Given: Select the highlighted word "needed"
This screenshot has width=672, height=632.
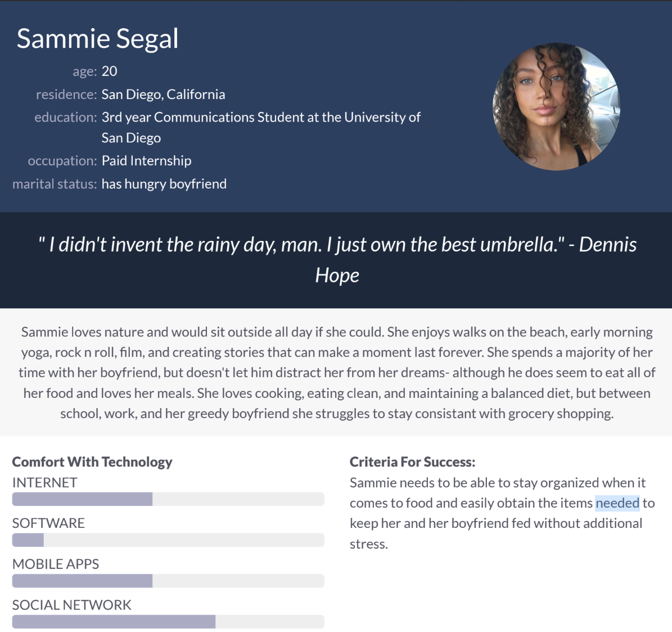Looking at the screenshot, I should pyautogui.click(x=617, y=503).
